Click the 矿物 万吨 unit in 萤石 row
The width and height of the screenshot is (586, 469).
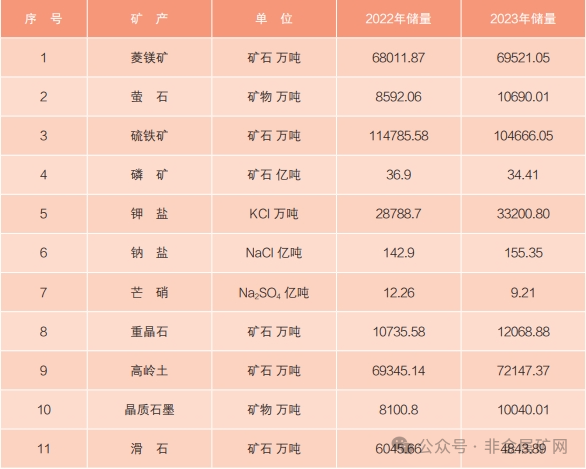pos(274,97)
